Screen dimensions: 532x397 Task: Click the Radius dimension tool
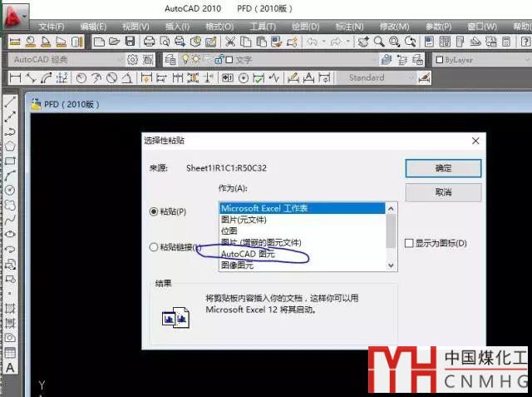(x=81, y=77)
